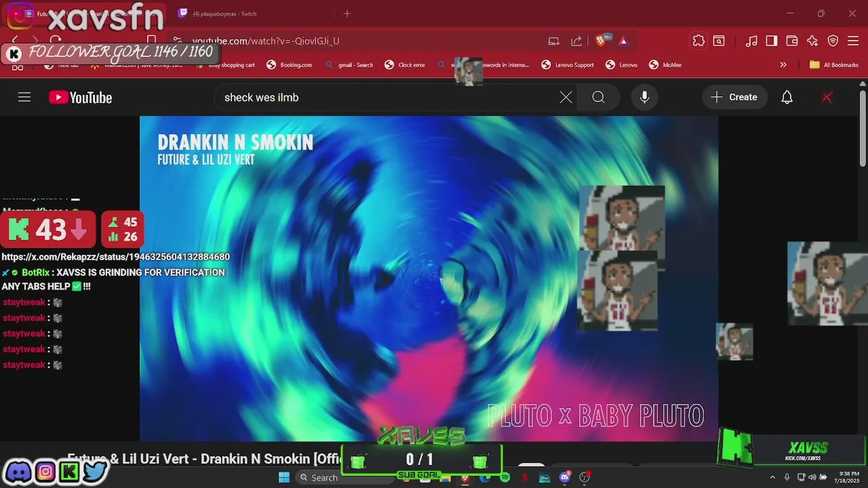Open Brave Shields lion icon

click(x=601, y=41)
